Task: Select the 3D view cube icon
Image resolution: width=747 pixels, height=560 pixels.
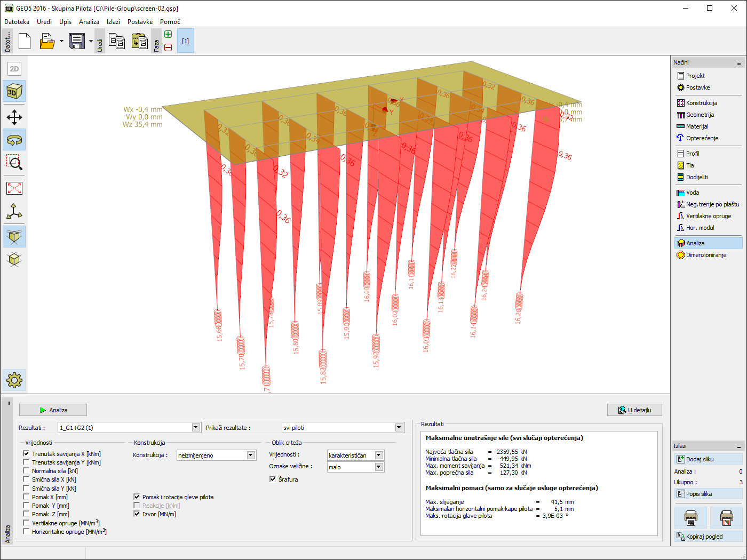Action: tap(14, 92)
